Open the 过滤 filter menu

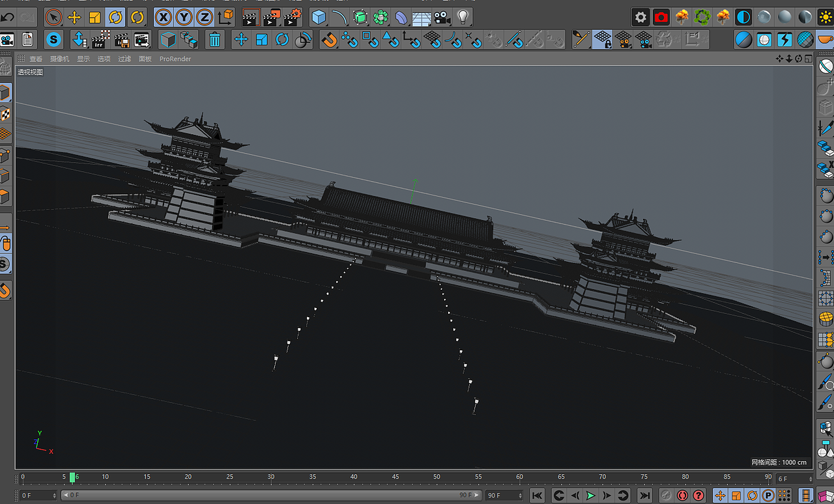pyautogui.click(x=124, y=59)
